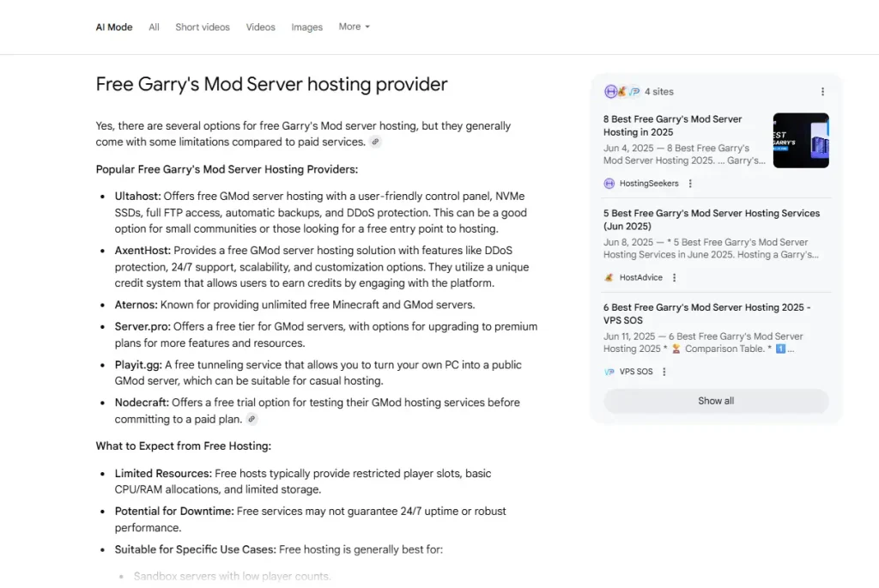Viewport: 879px width, 588px height.
Task: Open options menu for the 4 sites panel
Action: [x=822, y=91]
